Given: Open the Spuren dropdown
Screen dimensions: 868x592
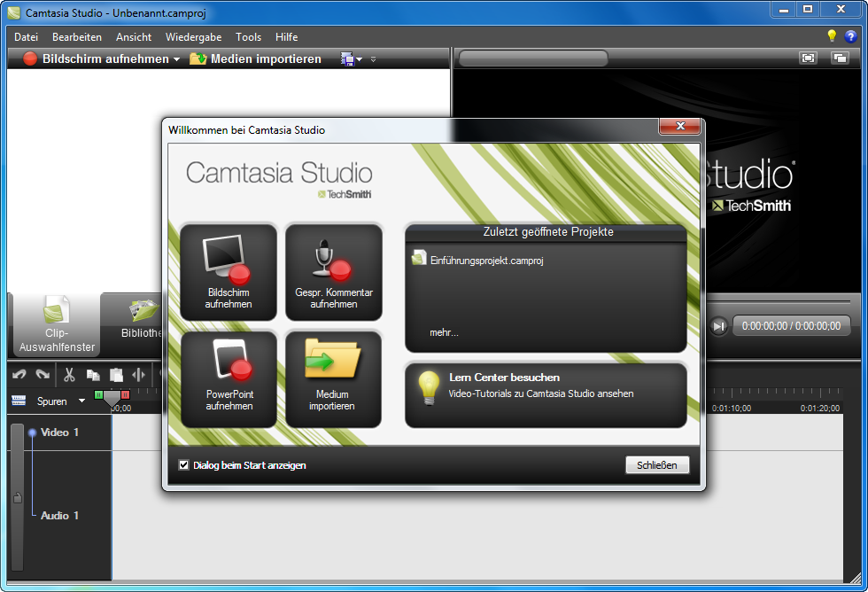Looking at the screenshot, I should click(x=81, y=401).
